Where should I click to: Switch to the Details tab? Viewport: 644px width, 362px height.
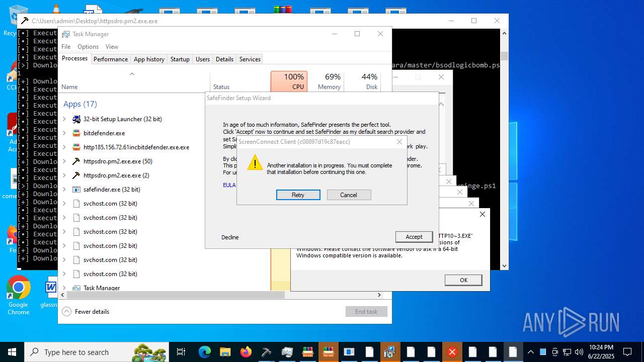point(224,59)
